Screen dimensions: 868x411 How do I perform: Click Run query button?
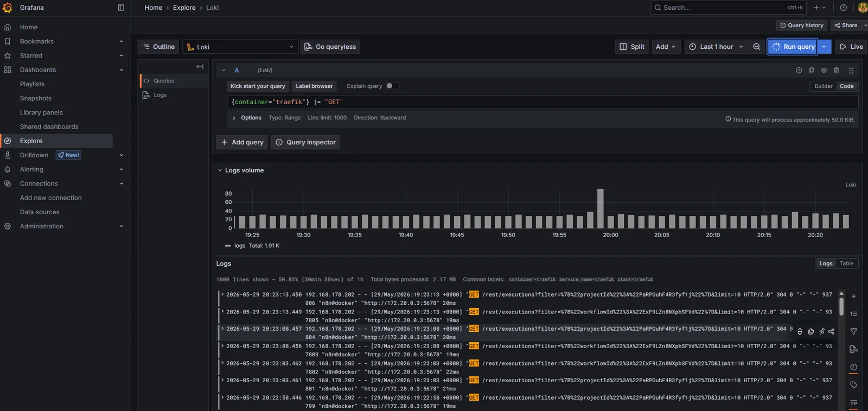point(793,47)
